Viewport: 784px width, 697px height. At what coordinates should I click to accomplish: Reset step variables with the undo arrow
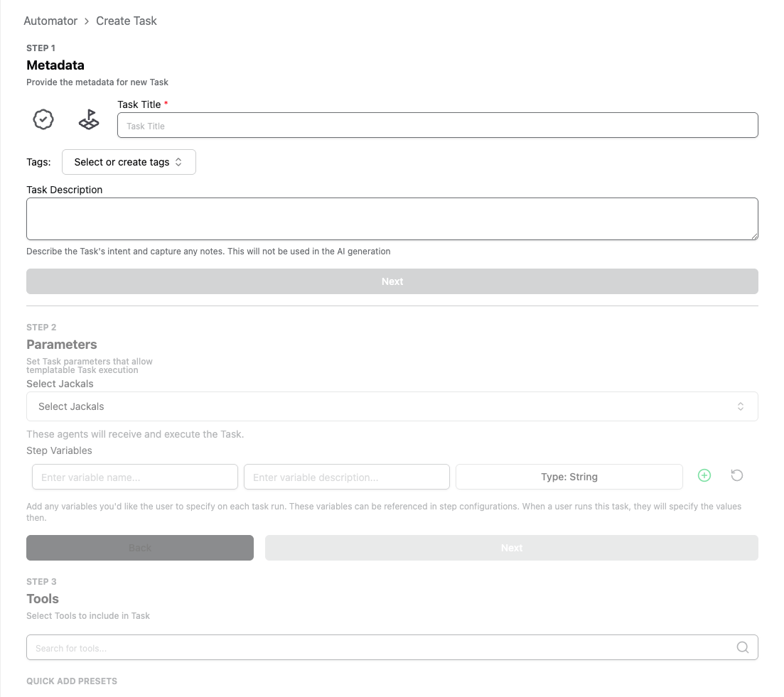(x=737, y=476)
